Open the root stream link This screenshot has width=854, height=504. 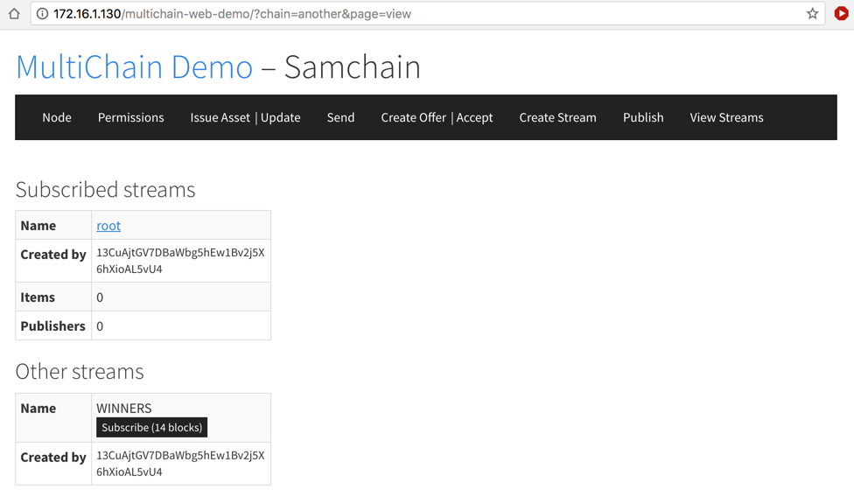(x=108, y=226)
